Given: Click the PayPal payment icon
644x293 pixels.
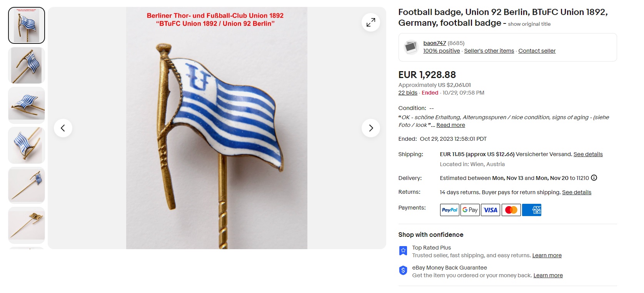Looking at the screenshot, I should coord(449,210).
